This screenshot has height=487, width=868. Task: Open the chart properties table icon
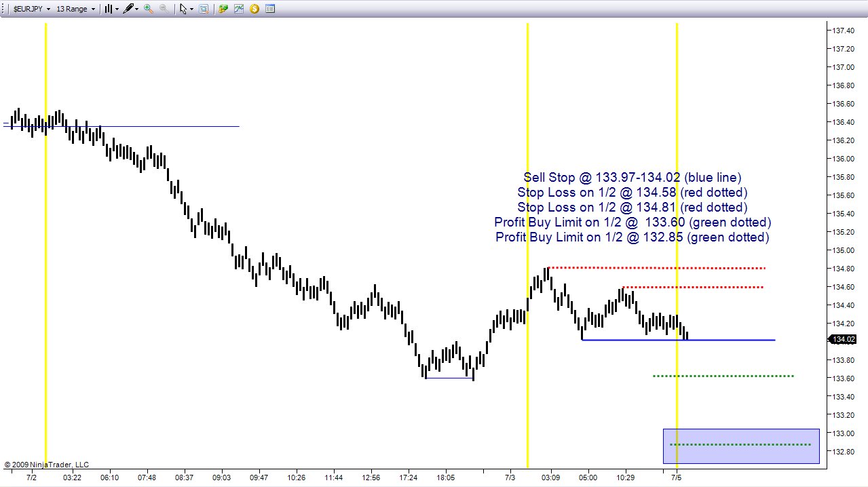[270, 9]
